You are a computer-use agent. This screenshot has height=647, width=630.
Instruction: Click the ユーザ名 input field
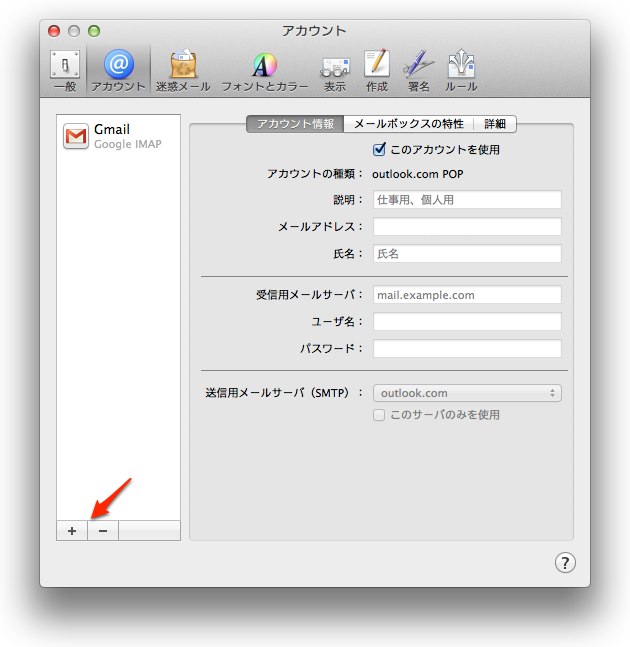point(467,322)
